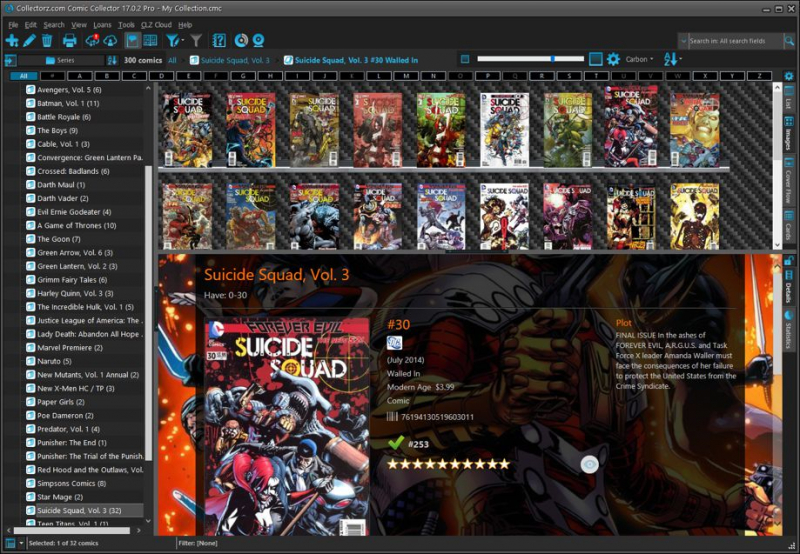
Task: Open the CLZ Cloud menu
Action: point(154,24)
